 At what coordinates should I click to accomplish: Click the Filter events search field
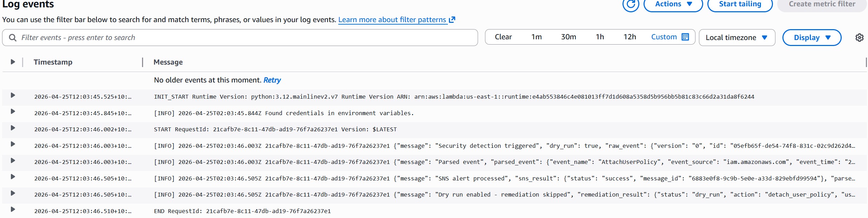[x=240, y=38]
